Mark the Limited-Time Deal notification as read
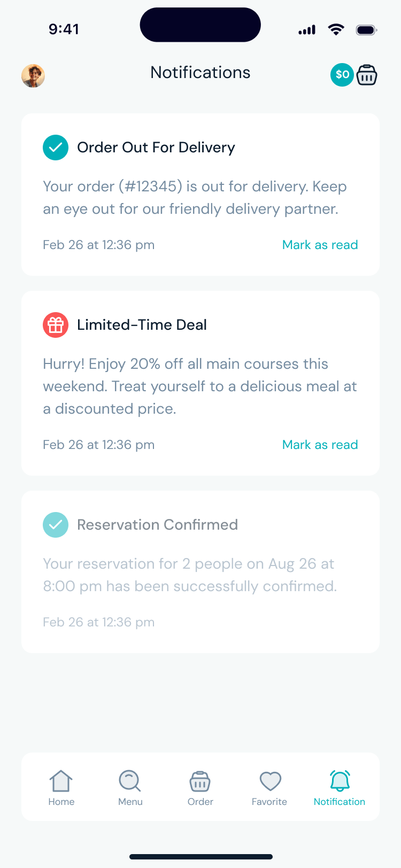This screenshot has width=401, height=868. click(320, 445)
